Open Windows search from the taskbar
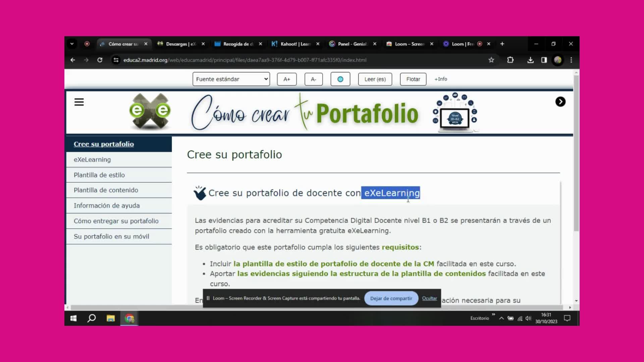 [92, 318]
